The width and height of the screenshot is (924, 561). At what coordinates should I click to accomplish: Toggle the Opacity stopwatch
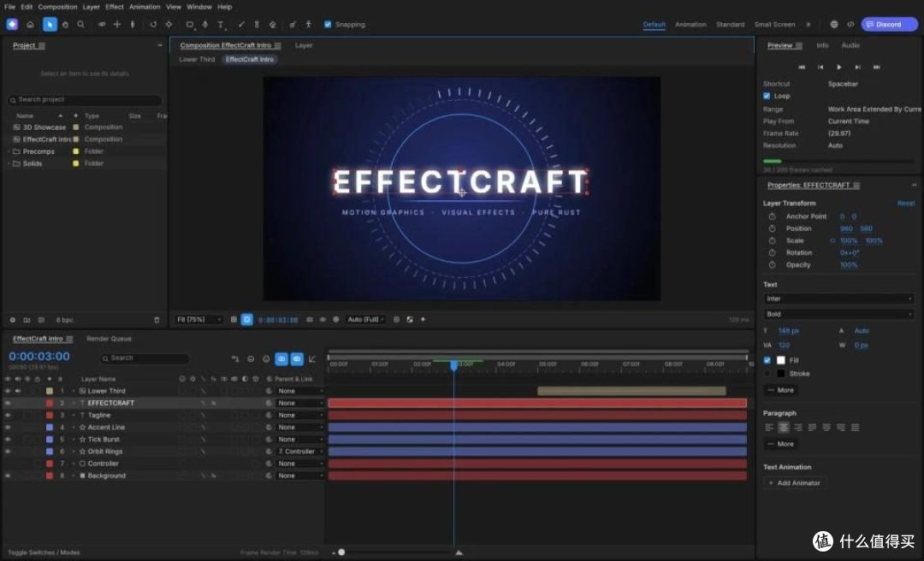[x=772, y=265]
